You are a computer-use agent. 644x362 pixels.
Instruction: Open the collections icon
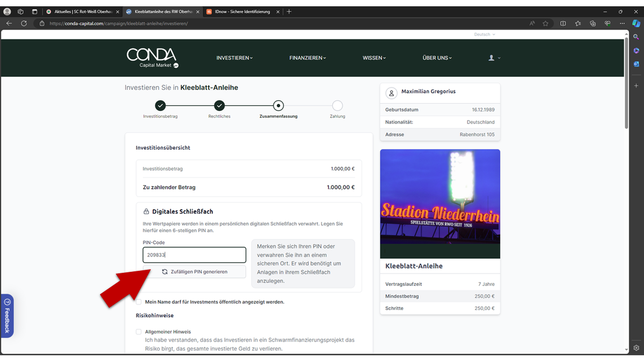593,24
